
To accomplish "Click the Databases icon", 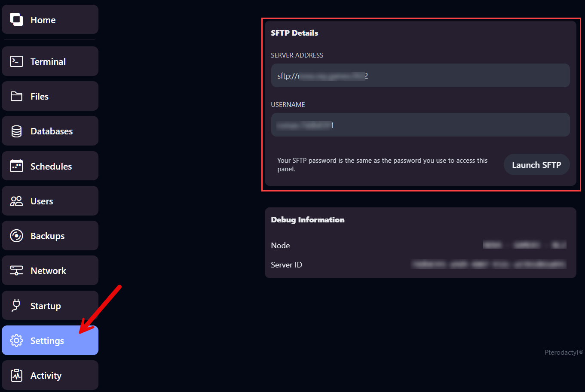I will (16, 131).
